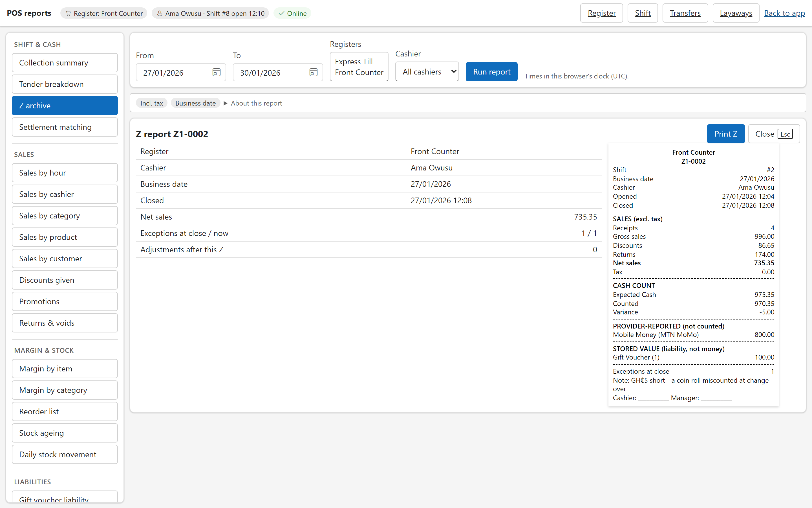Click the Register: Front Counter chip
The height and width of the screenshot is (508, 812).
click(x=104, y=14)
